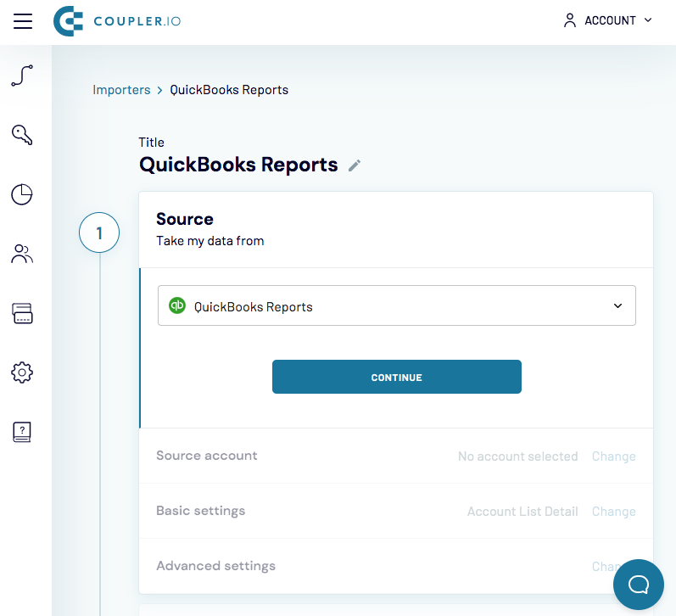The height and width of the screenshot is (616, 676).
Task: Open the users team sidebar icon
Action: 22,254
